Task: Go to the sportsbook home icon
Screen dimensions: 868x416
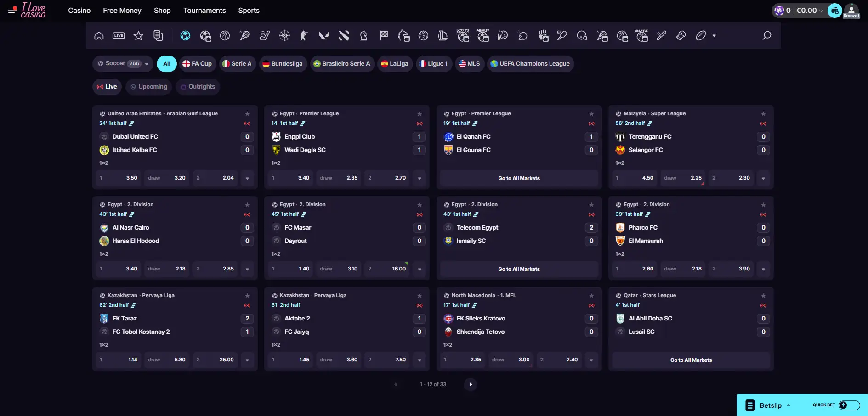Action: click(99, 36)
